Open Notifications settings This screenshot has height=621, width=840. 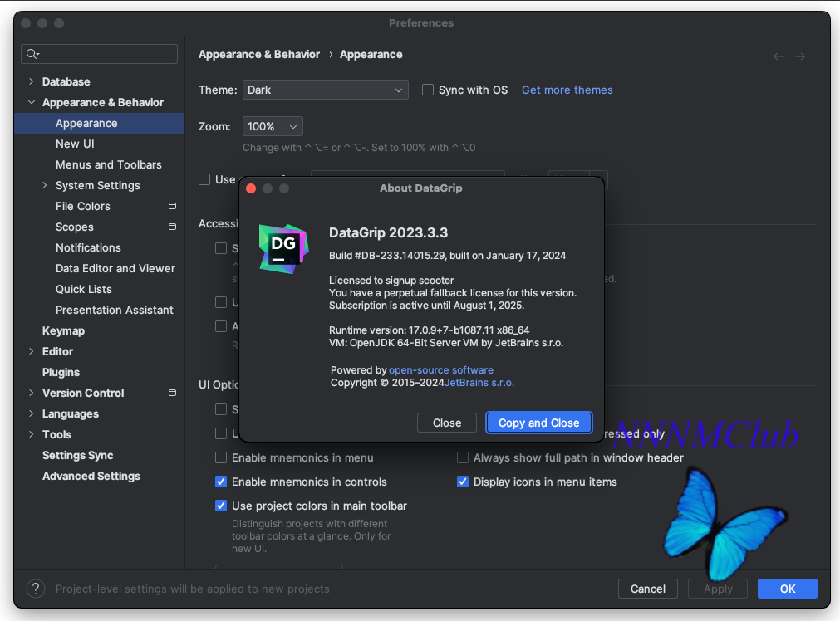(88, 248)
